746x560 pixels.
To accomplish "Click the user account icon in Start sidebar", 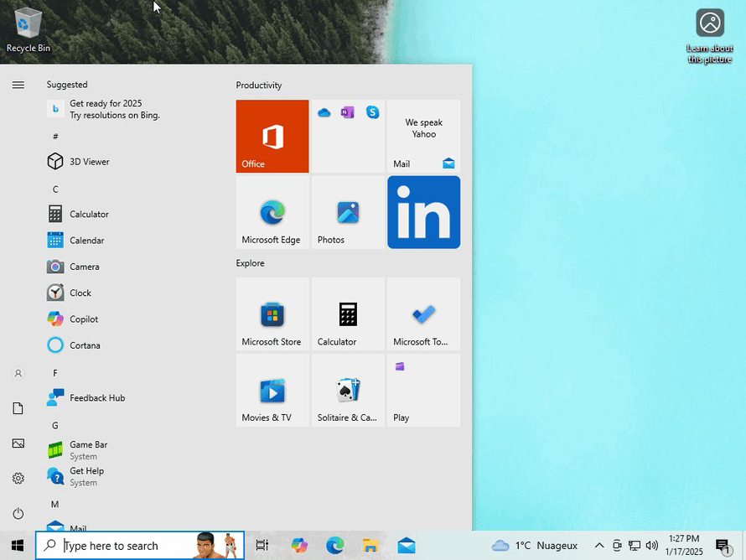I will click(18, 374).
